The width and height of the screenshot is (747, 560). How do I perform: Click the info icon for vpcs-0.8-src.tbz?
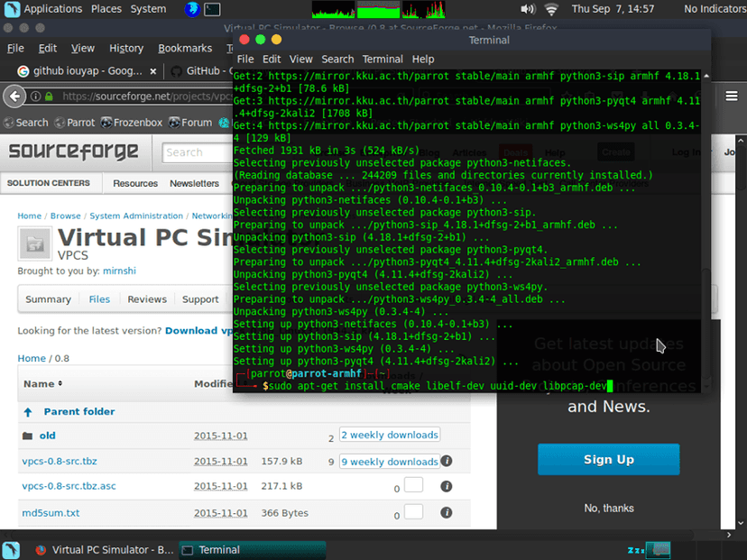click(447, 461)
